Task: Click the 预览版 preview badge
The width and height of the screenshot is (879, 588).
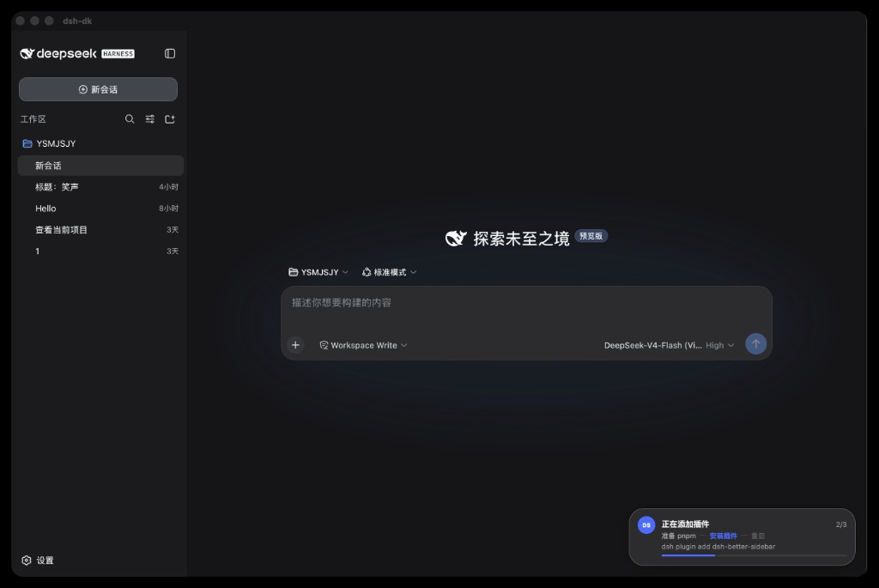Action: 591,236
